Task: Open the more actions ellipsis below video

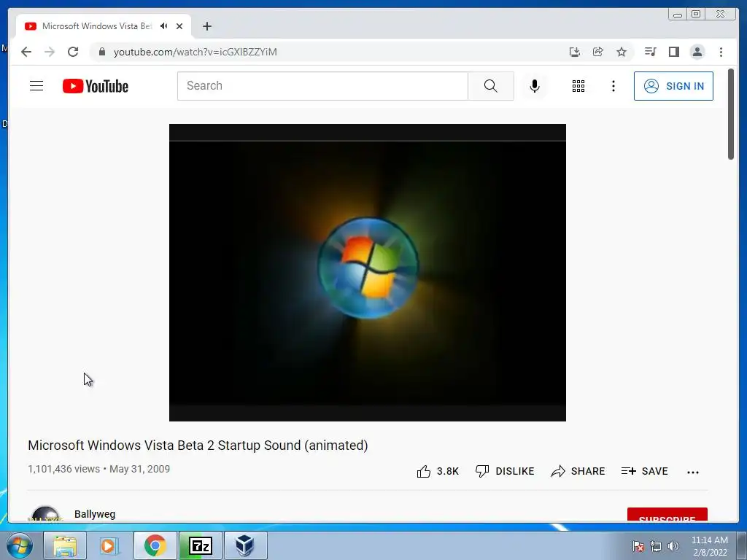Action: pyautogui.click(x=693, y=472)
